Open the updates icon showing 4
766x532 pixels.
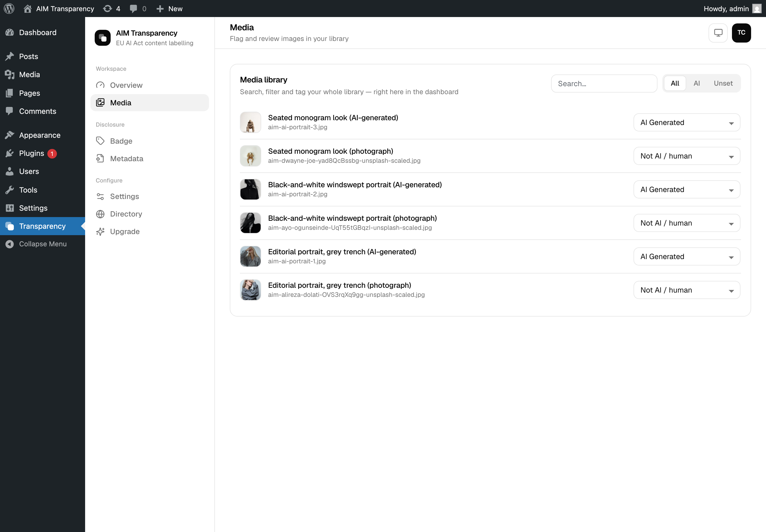[112, 8]
